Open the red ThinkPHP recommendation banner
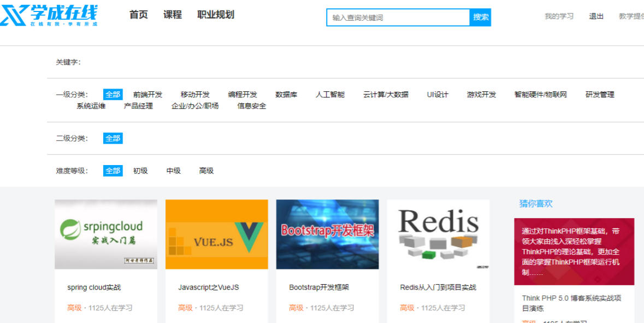 574,251
